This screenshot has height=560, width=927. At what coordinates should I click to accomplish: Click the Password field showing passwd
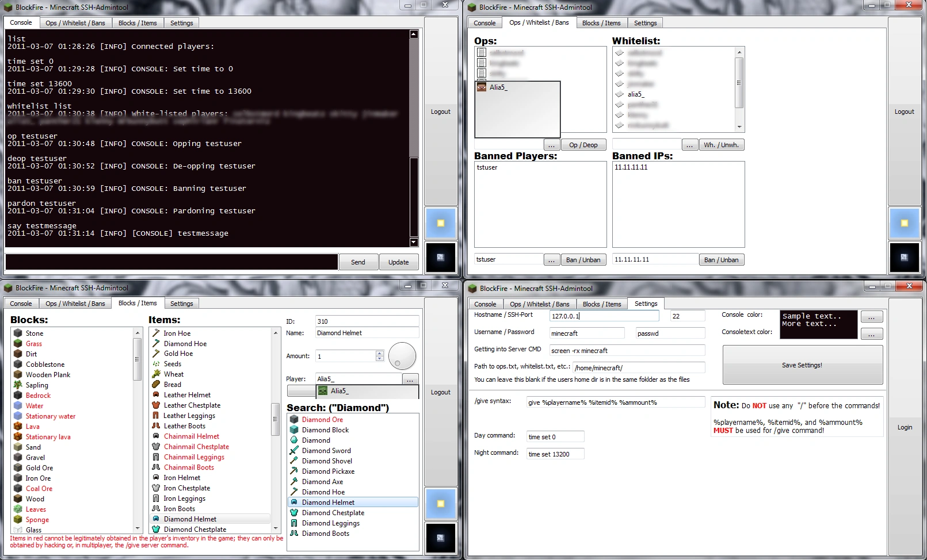click(670, 333)
